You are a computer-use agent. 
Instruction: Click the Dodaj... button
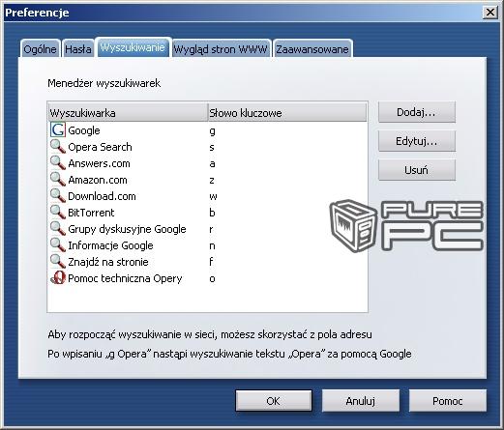coord(417,112)
